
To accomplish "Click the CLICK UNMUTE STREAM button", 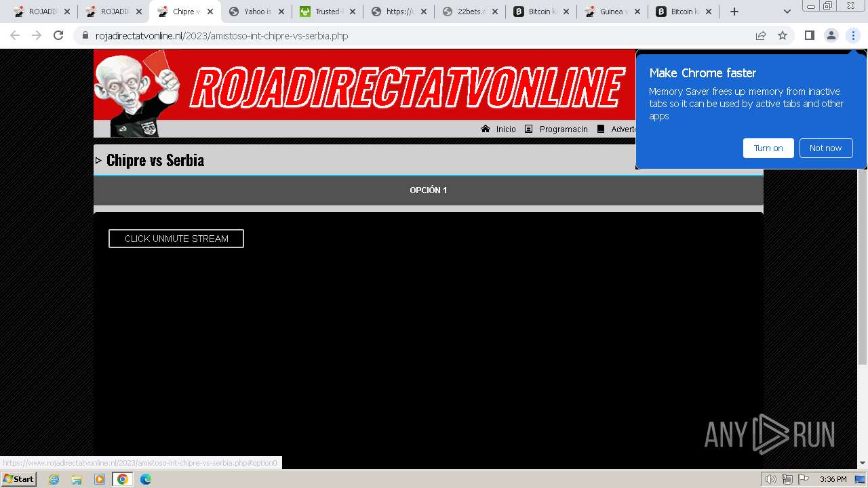I will pos(176,239).
